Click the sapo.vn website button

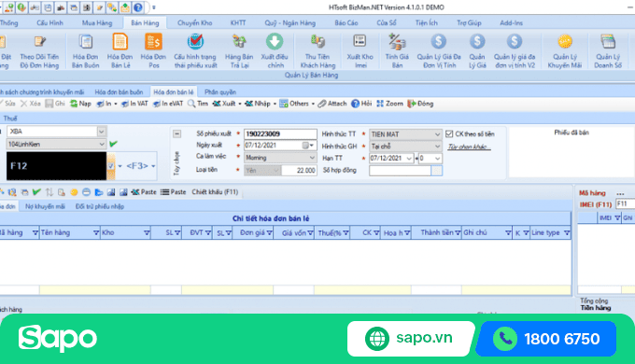click(x=411, y=339)
